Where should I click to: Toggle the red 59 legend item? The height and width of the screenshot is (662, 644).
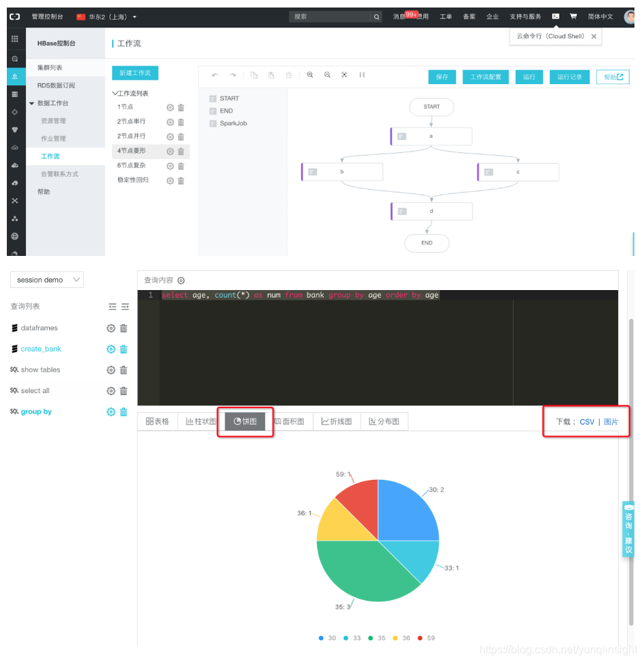tap(426, 638)
